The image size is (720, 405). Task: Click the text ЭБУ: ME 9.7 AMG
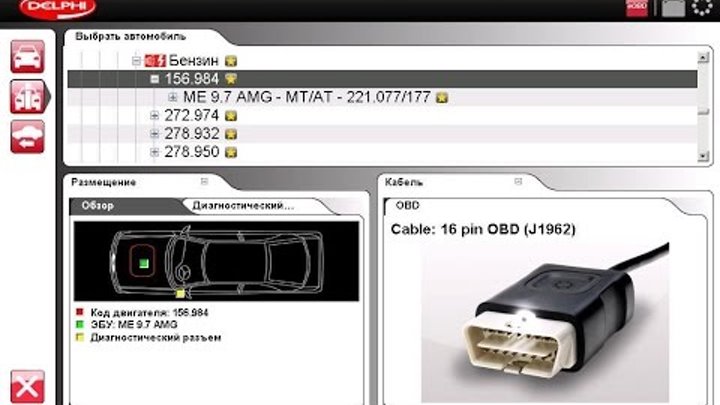134,325
